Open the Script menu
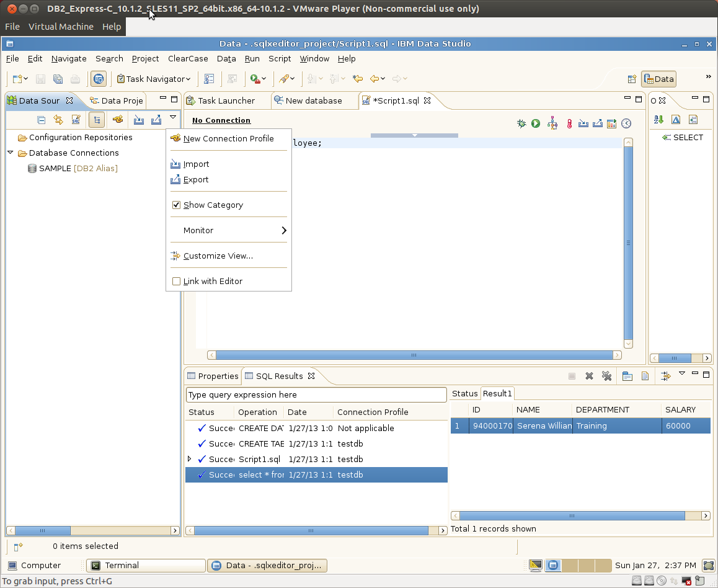The image size is (718, 588). (280, 58)
